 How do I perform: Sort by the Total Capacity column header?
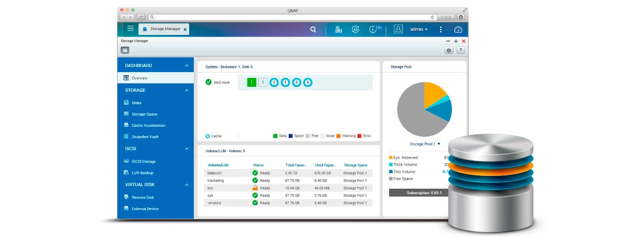point(296,165)
